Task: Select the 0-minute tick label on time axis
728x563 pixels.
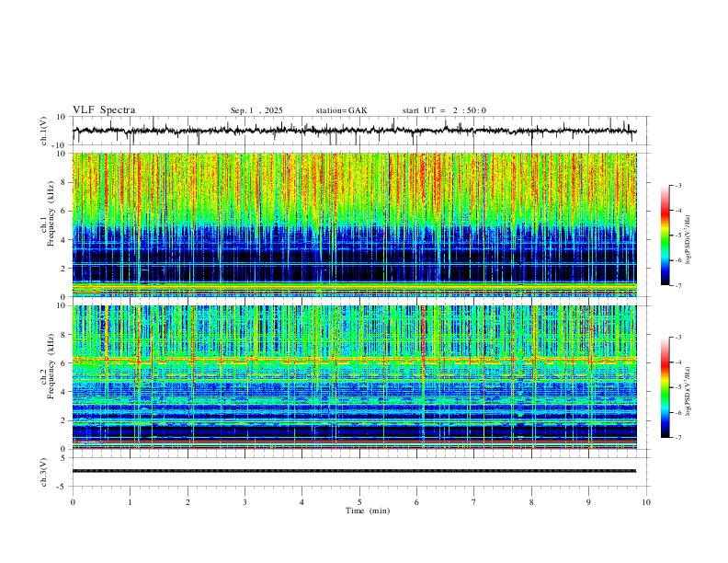Action: 73,502
